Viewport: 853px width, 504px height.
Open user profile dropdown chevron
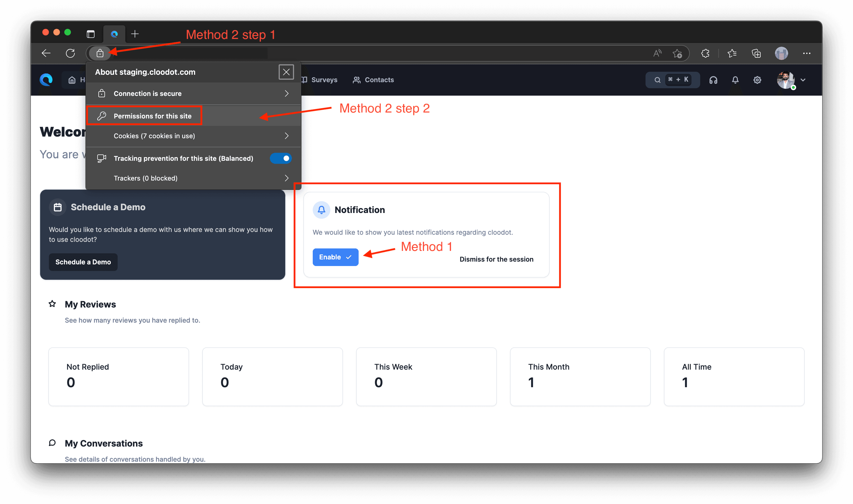[x=803, y=80]
